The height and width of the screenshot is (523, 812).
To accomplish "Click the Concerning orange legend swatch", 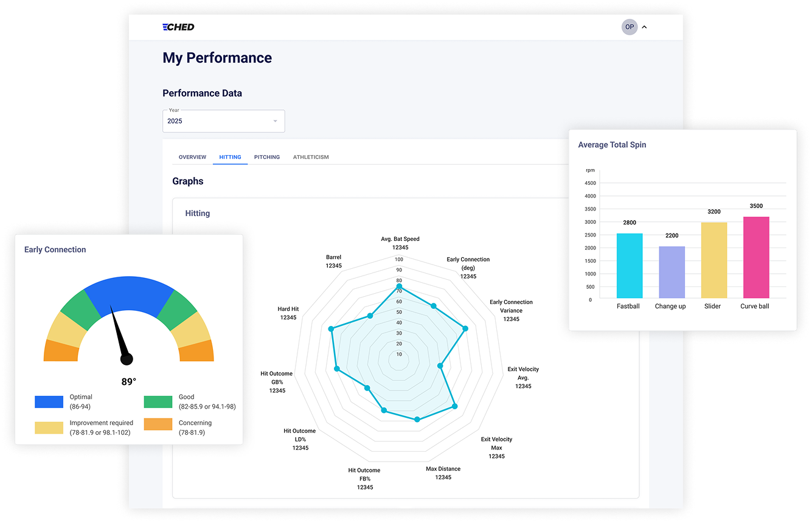I will click(158, 424).
